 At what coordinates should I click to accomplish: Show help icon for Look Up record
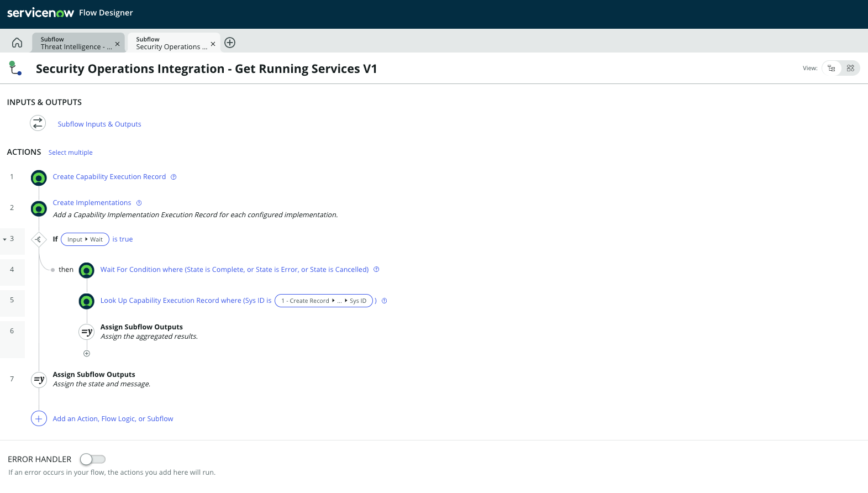point(385,301)
